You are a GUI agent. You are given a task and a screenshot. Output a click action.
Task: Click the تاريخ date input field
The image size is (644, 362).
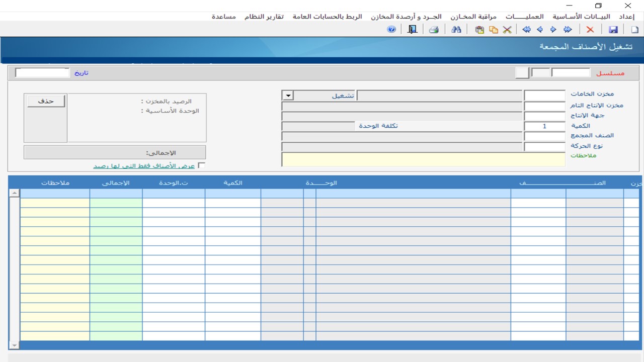[x=42, y=73]
